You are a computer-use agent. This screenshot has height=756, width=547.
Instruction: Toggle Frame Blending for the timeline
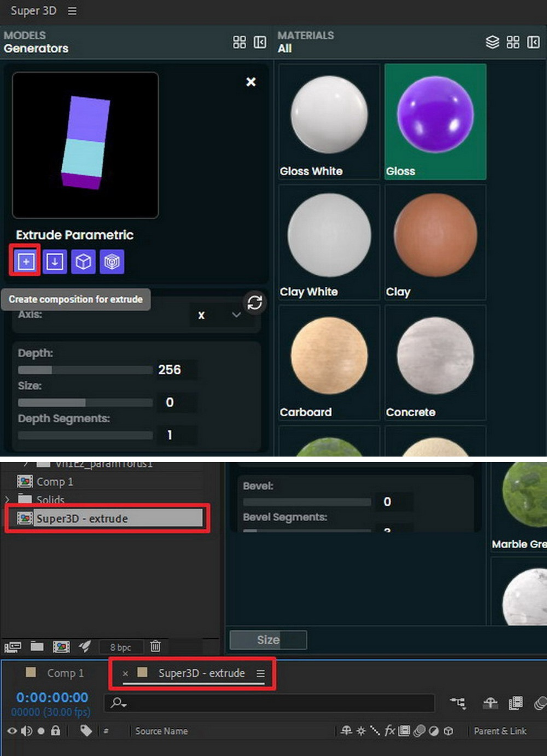[515, 703]
